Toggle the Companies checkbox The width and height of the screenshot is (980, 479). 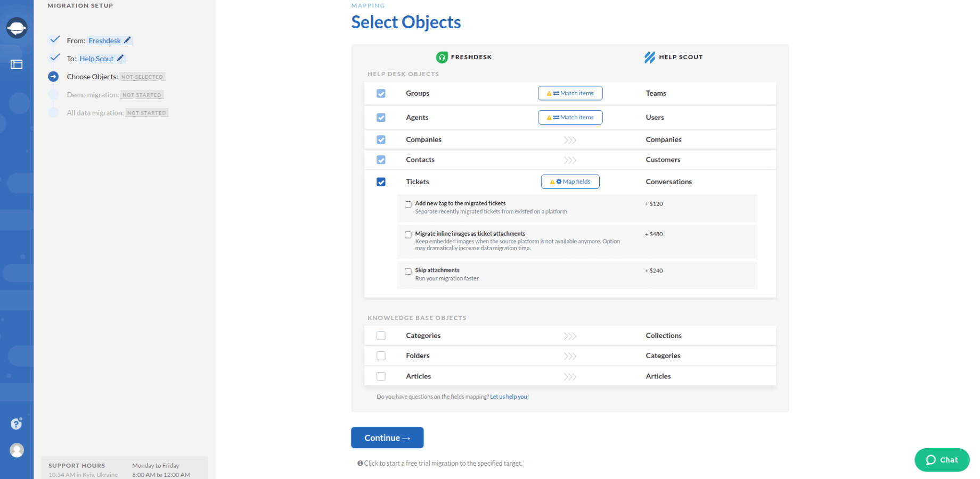click(381, 140)
